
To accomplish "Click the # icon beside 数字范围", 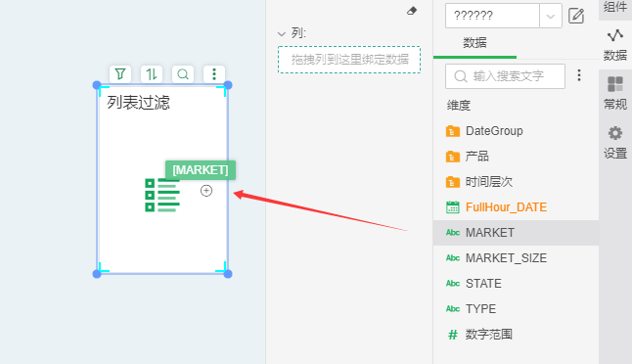I will pyautogui.click(x=453, y=335).
